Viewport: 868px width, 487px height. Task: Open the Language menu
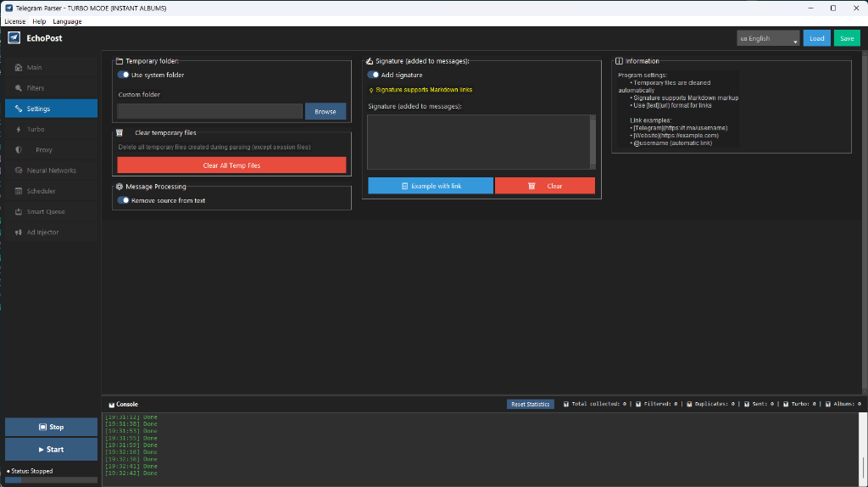click(x=67, y=21)
